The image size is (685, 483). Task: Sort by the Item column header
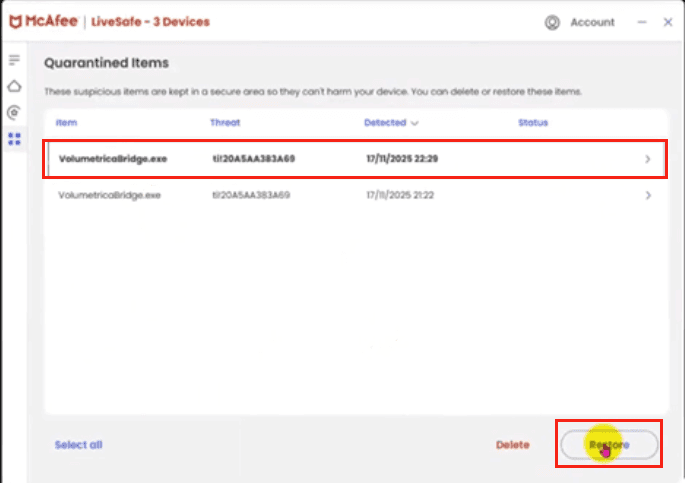point(66,123)
